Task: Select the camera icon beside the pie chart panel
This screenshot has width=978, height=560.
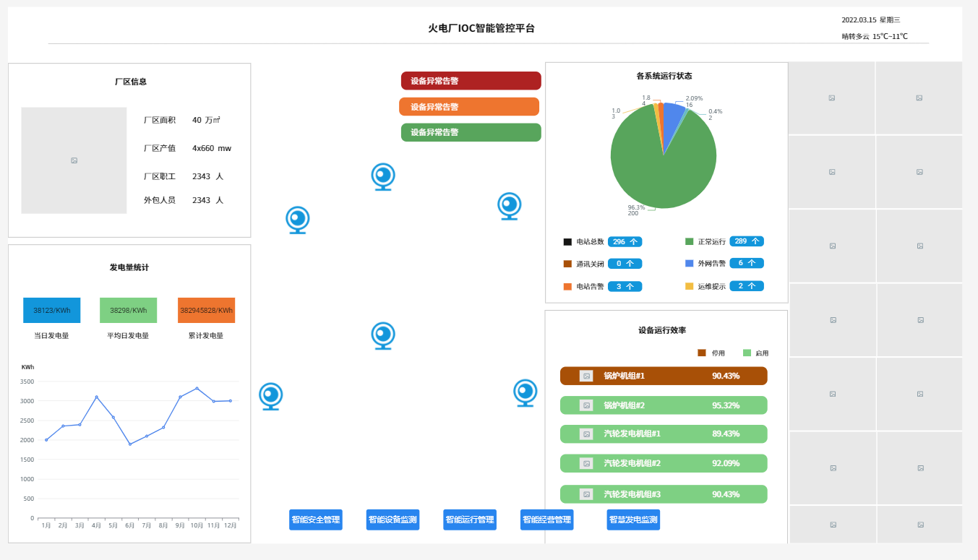Action: click(x=510, y=207)
